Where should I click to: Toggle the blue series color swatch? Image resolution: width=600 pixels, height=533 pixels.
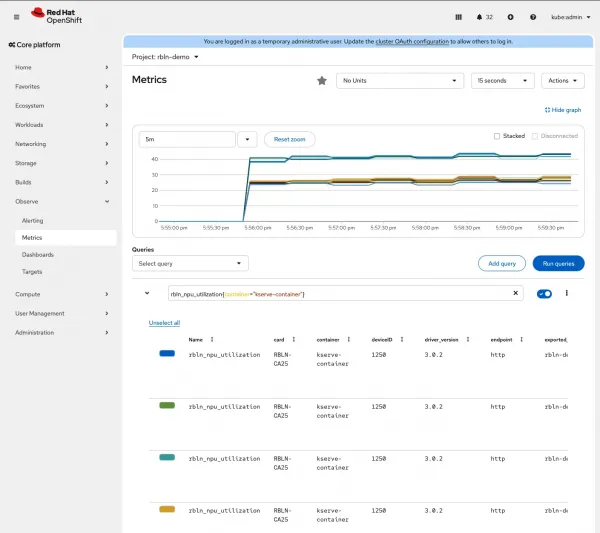[167, 353]
